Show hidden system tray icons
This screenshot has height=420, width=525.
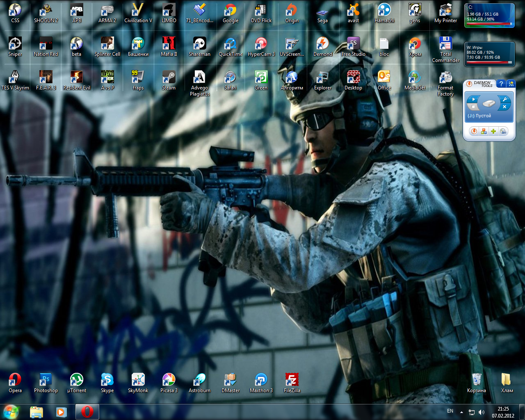click(462, 412)
